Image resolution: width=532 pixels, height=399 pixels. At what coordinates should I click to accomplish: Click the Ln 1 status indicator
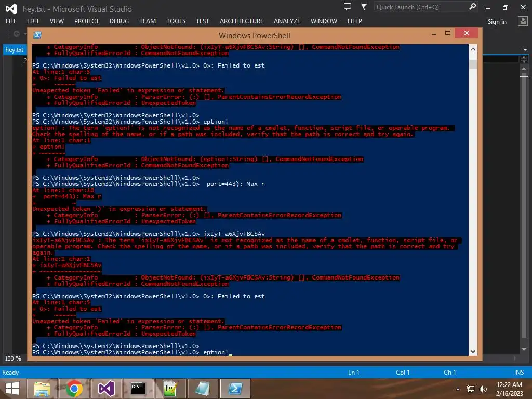(353, 373)
